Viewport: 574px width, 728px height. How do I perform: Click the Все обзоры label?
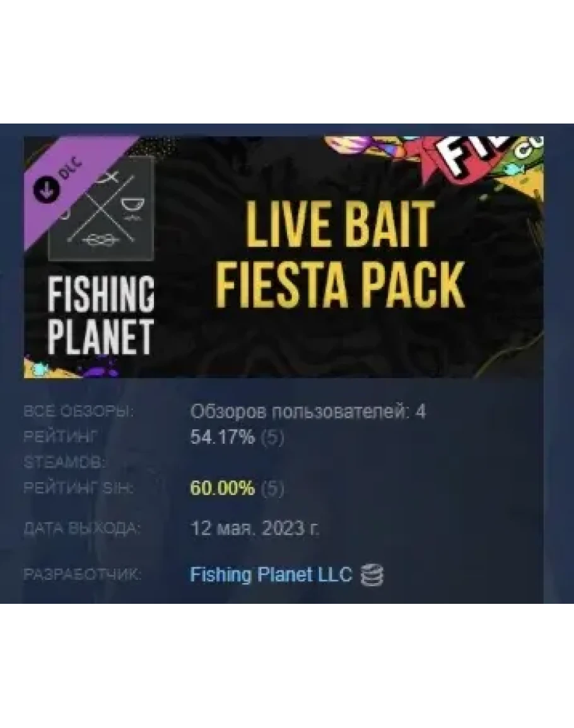click(79, 412)
